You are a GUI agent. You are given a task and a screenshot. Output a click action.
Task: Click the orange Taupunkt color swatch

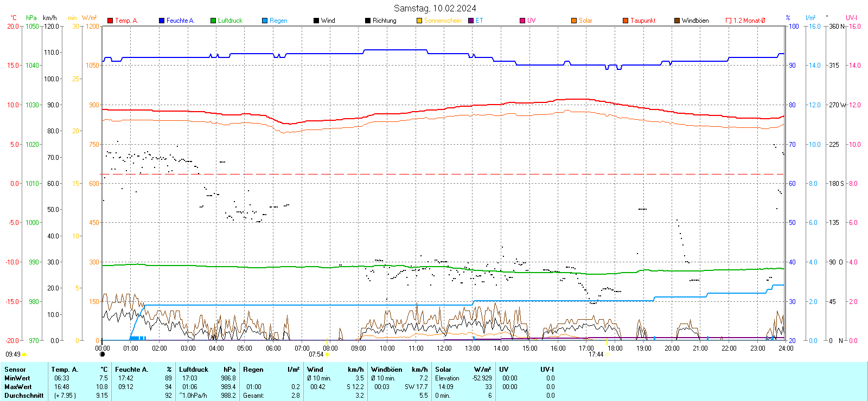click(x=626, y=21)
